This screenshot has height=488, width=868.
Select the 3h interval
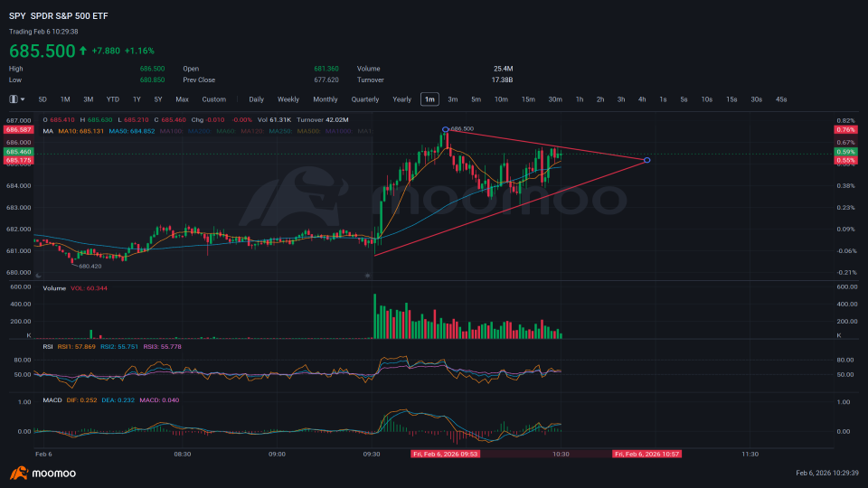coord(621,99)
